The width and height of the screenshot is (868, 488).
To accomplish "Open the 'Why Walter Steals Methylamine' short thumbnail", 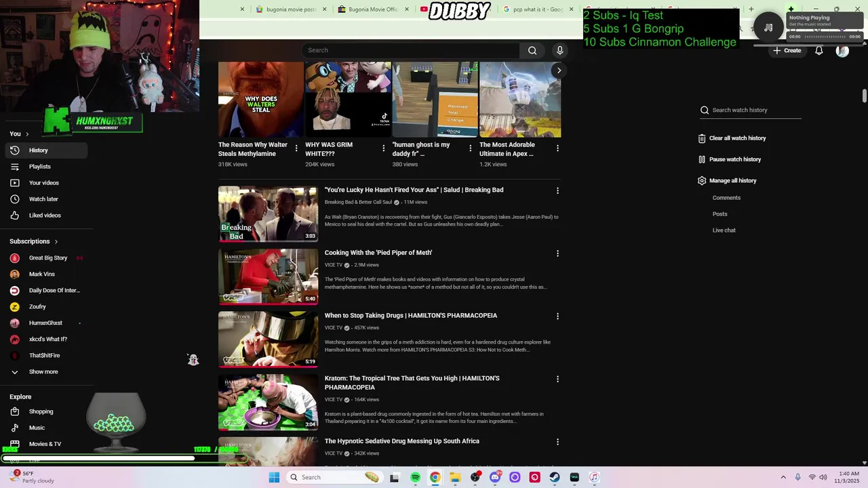I will (261, 100).
